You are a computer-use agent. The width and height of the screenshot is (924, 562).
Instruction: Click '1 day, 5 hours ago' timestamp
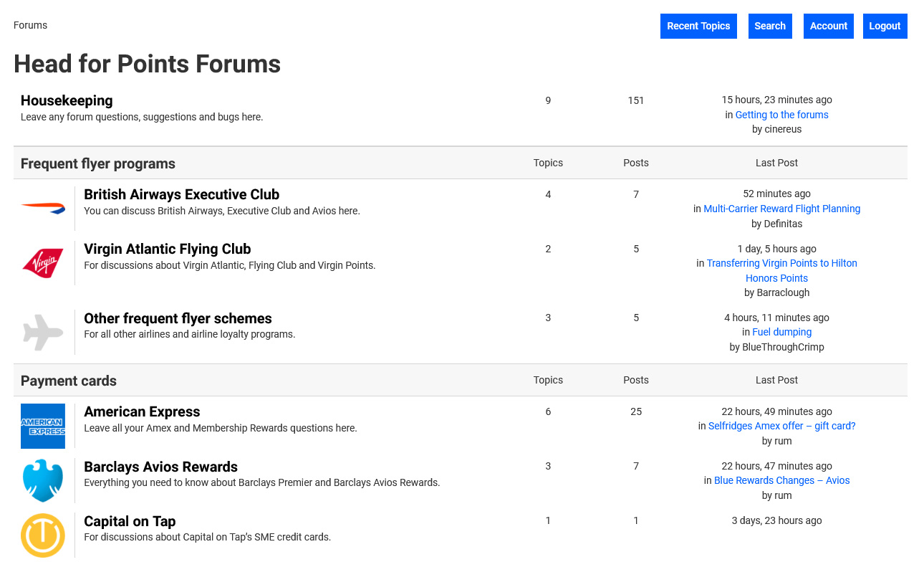776,249
